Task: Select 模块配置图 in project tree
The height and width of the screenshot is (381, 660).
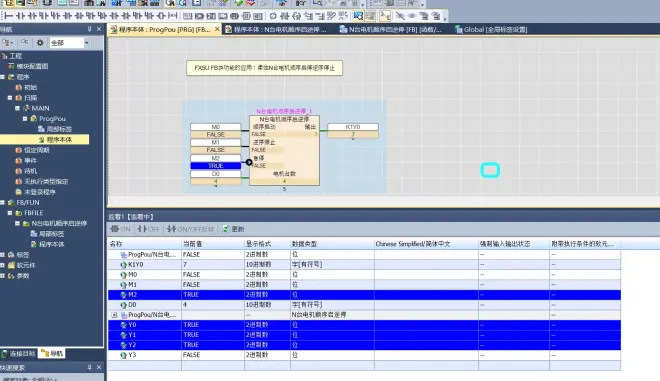Action: pyautogui.click(x=32, y=66)
